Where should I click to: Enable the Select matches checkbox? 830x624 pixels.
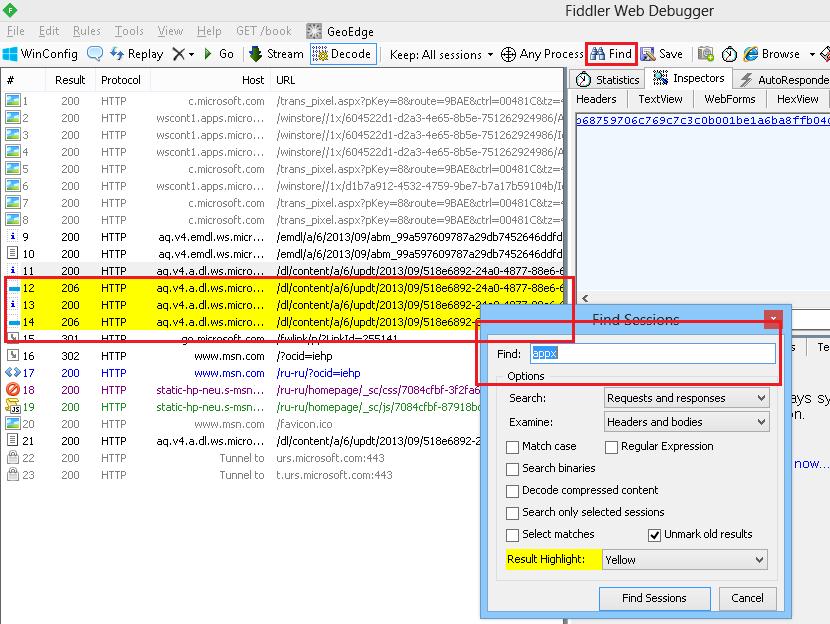(512, 535)
